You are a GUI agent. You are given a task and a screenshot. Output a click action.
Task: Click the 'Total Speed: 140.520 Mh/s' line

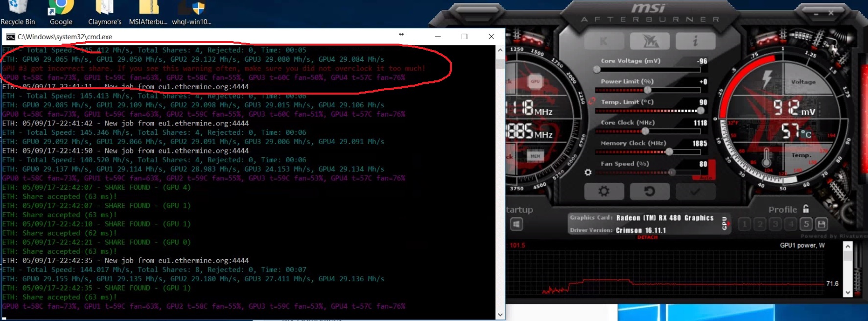click(x=154, y=160)
